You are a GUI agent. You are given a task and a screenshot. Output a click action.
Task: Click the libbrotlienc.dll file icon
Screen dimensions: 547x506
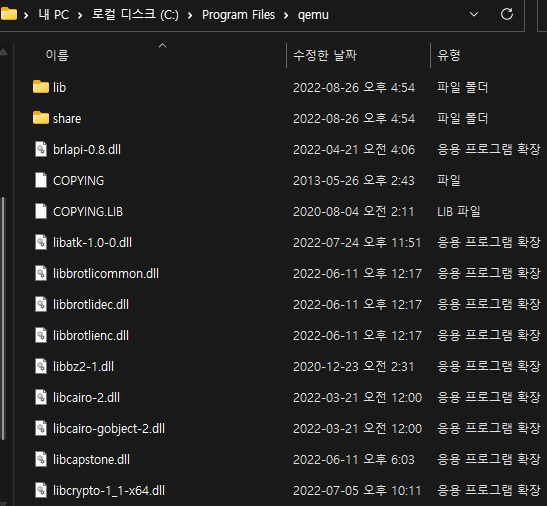click(x=41, y=335)
